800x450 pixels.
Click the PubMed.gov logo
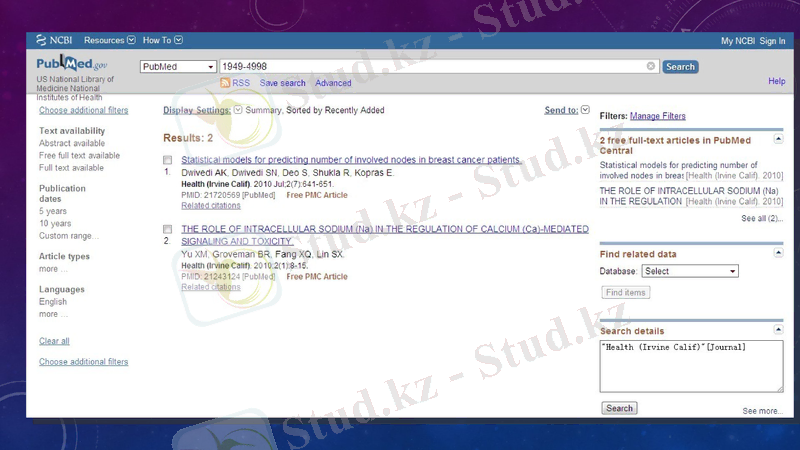pos(65,65)
